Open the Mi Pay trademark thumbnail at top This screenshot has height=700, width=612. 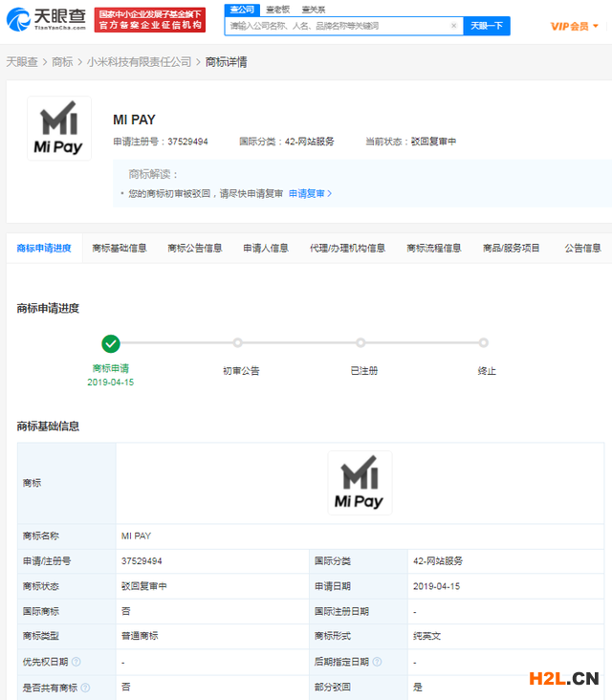(x=59, y=128)
